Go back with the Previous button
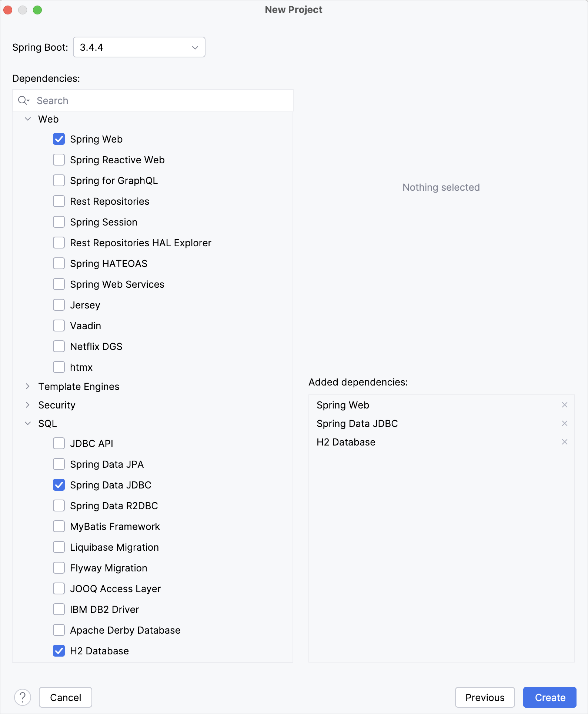The image size is (588, 714). (x=485, y=697)
